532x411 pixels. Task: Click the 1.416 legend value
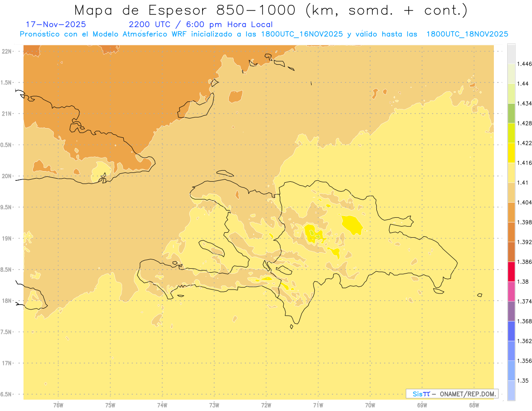tap(524, 163)
